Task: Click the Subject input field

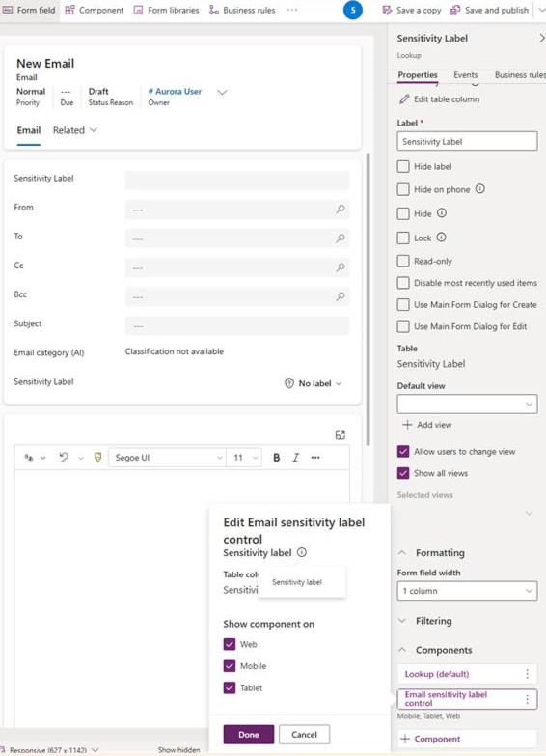Action: 237,326
